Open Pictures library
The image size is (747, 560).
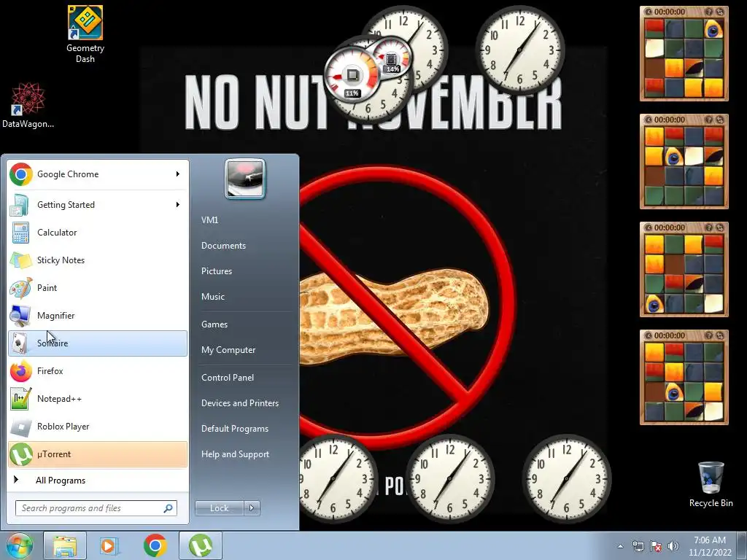point(217,271)
